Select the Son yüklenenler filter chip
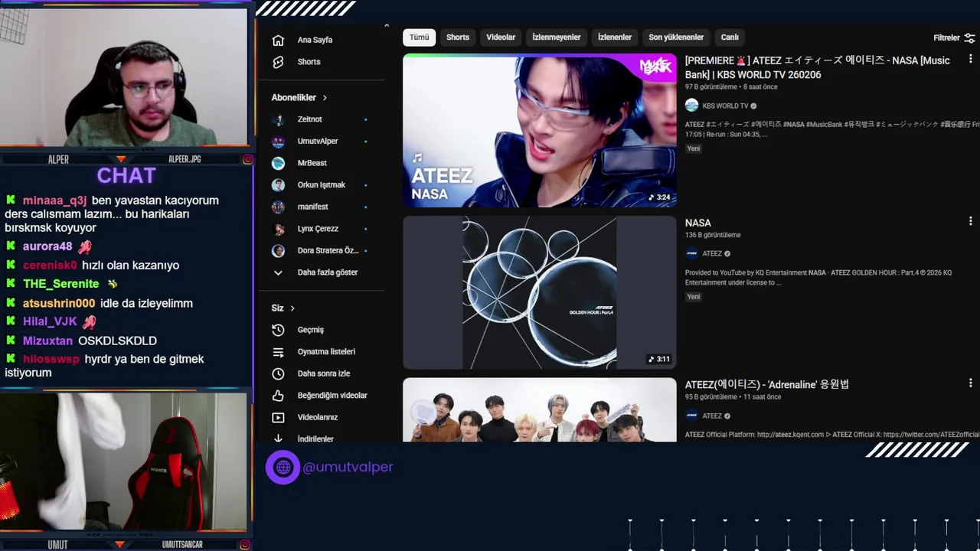 (676, 37)
